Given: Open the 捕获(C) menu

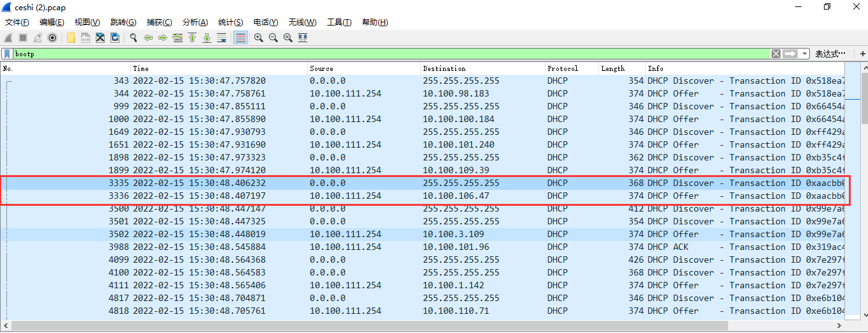Looking at the screenshot, I should coord(159,22).
